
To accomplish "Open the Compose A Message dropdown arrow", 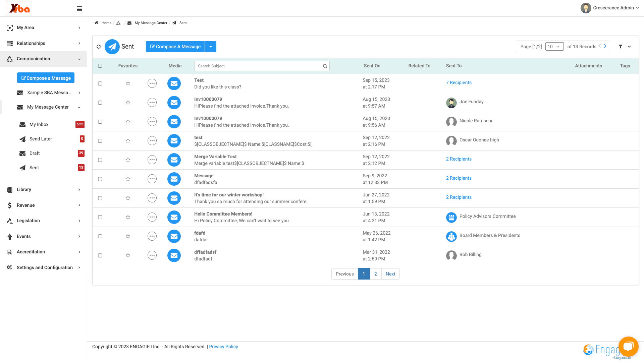I will pyautogui.click(x=211, y=47).
